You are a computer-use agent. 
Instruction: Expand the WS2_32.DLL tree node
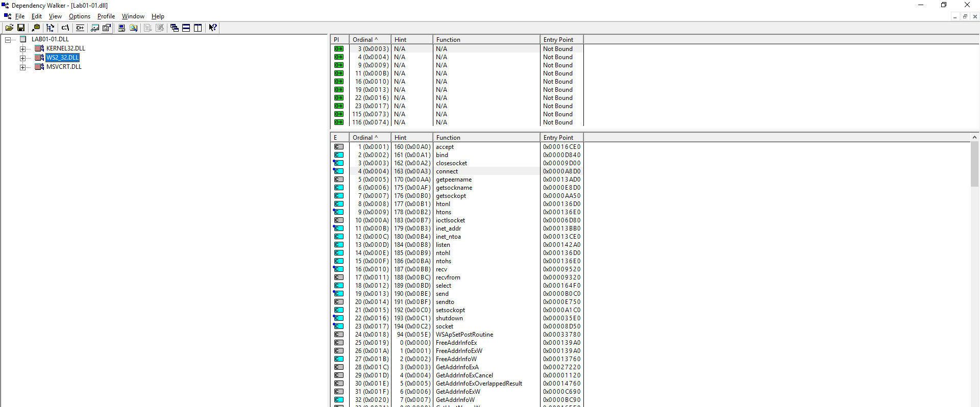22,58
